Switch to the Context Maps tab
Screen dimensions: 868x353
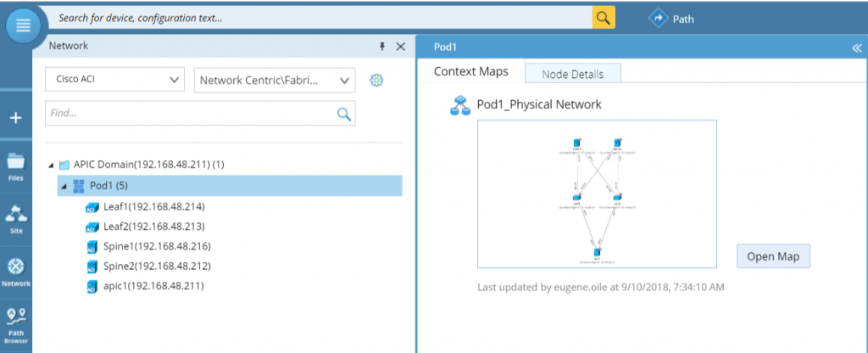[471, 72]
